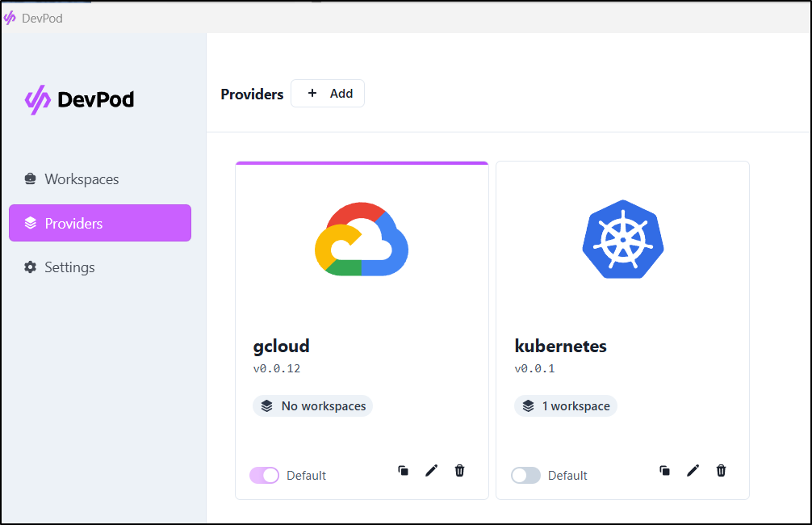The height and width of the screenshot is (525, 812).
Task: Click version text v0.0.1
Action: click(x=534, y=368)
